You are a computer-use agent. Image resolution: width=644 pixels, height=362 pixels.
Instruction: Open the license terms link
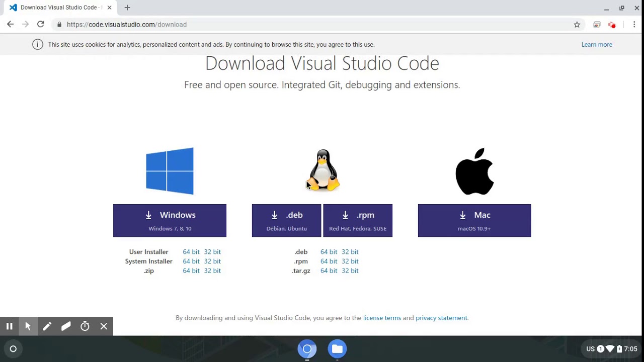point(382,318)
